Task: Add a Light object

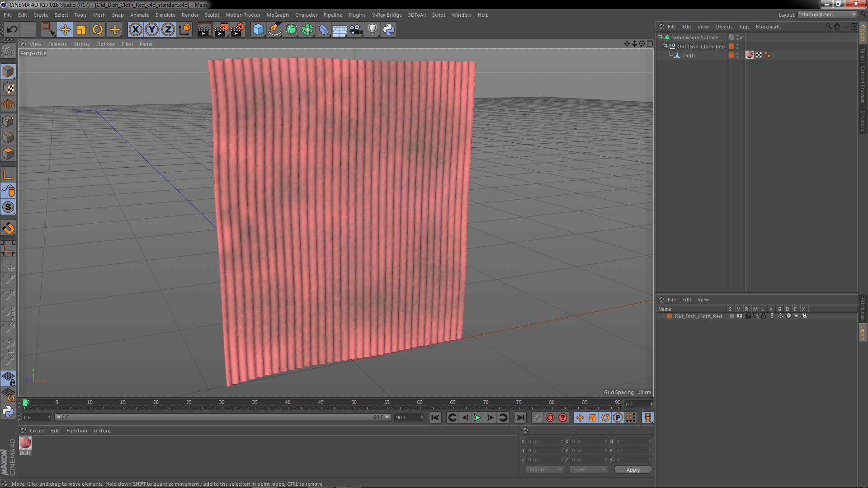Action: 372,30
